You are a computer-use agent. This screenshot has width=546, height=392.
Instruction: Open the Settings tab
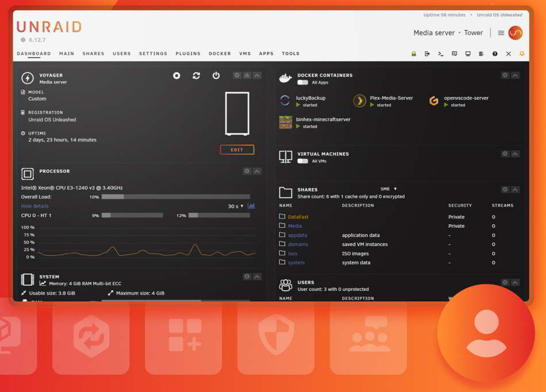(153, 53)
